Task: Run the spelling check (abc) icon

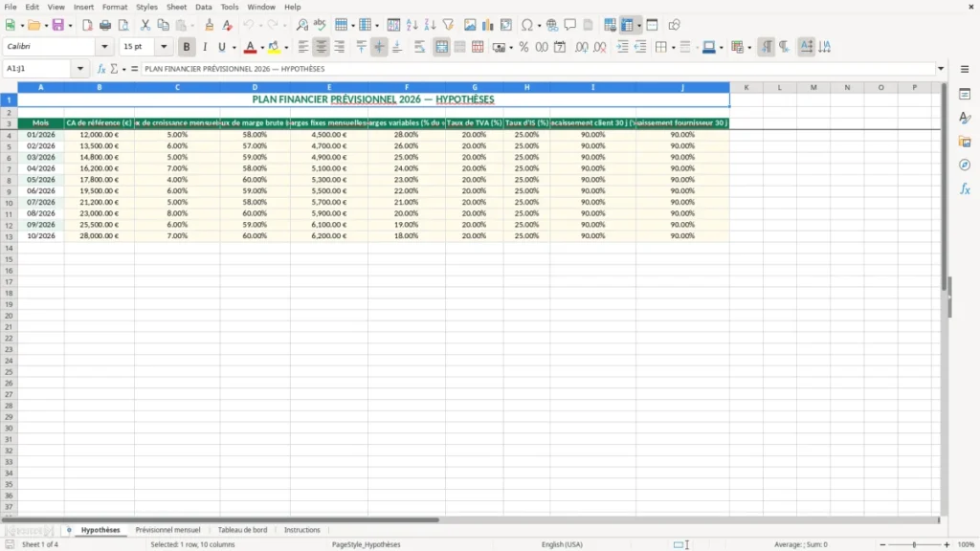Action: (320, 25)
